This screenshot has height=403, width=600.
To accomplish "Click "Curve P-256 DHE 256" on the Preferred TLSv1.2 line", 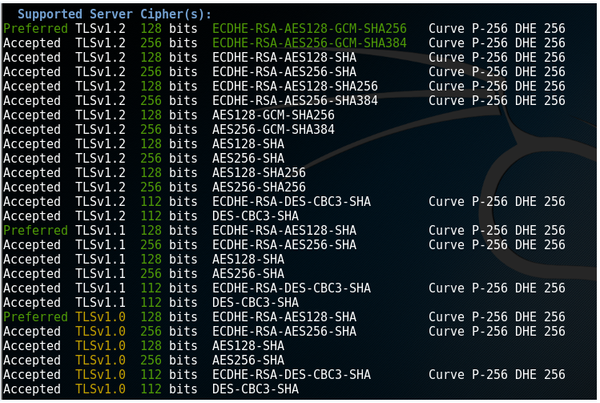I will pos(497,30).
